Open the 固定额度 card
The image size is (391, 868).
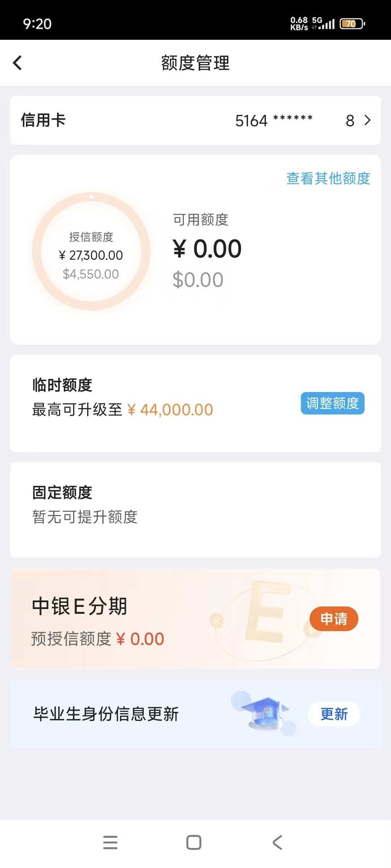pos(195,510)
